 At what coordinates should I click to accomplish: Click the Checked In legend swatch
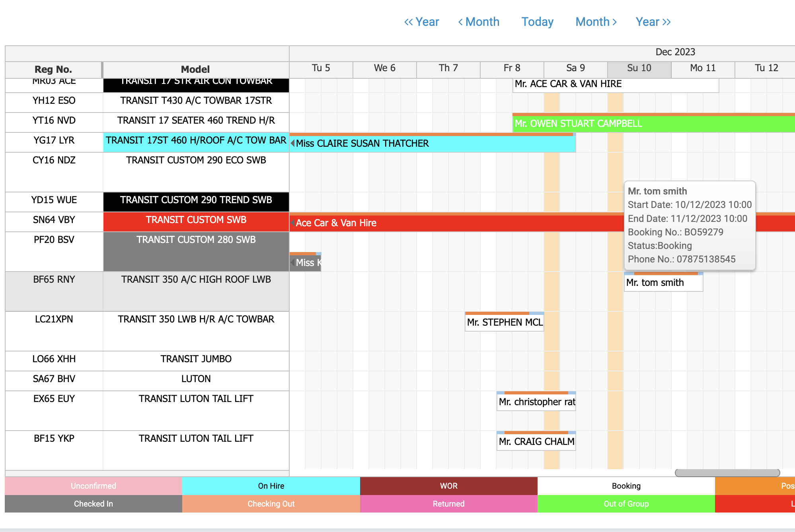coord(94,504)
